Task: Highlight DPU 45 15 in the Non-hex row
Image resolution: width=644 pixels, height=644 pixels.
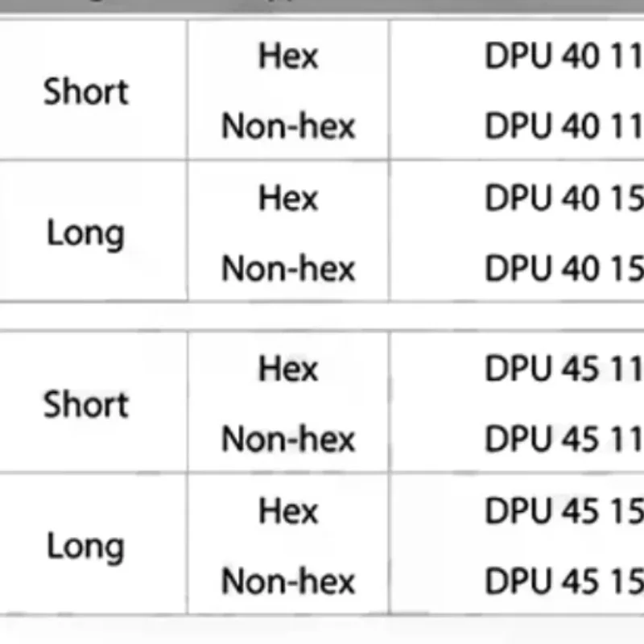Action: [563, 580]
